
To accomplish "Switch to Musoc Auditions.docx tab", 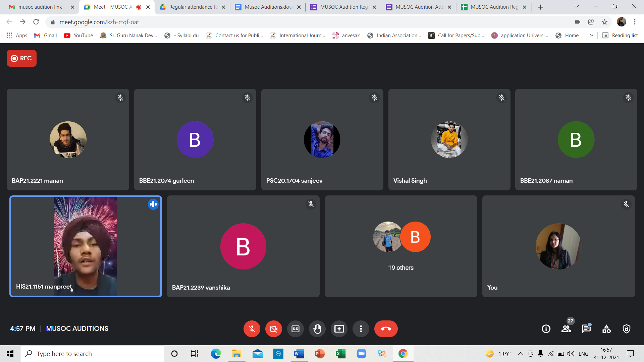I will coord(268,7).
